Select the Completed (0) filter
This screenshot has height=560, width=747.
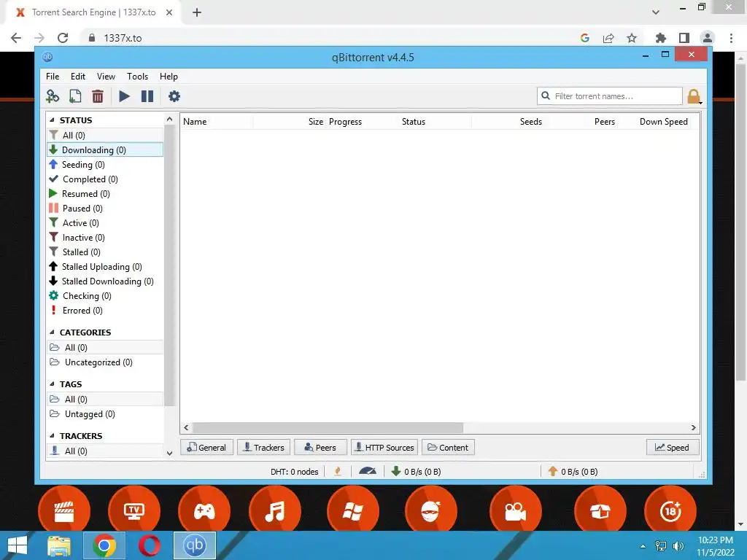[105, 179]
